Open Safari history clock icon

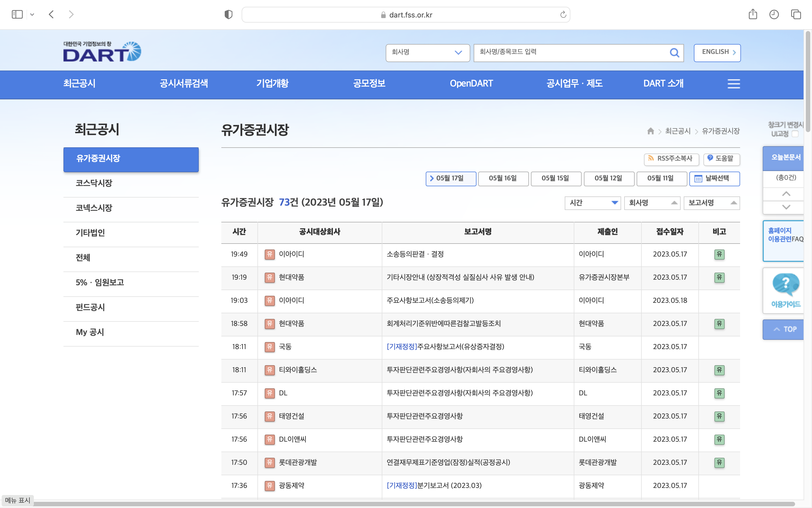coord(774,14)
